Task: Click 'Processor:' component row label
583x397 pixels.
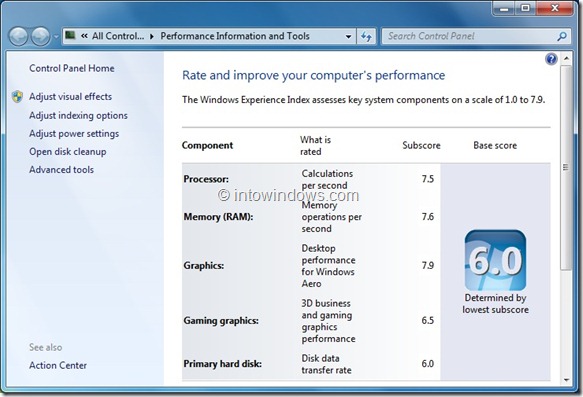Action: pos(206,179)
